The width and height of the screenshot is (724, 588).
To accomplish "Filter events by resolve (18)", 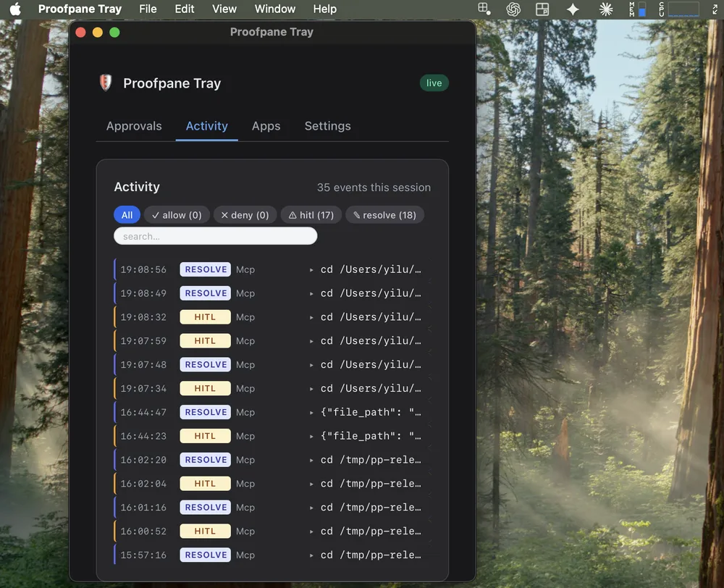I will click(x=384, y=215).
